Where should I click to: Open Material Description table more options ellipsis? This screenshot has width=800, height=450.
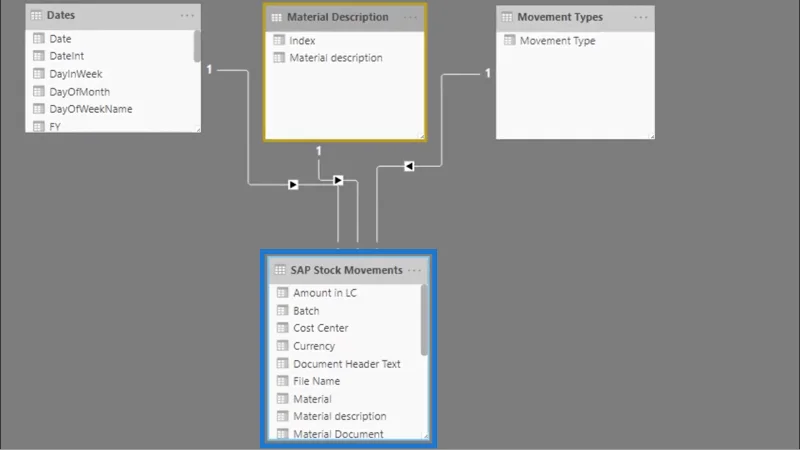pos(411,18)
